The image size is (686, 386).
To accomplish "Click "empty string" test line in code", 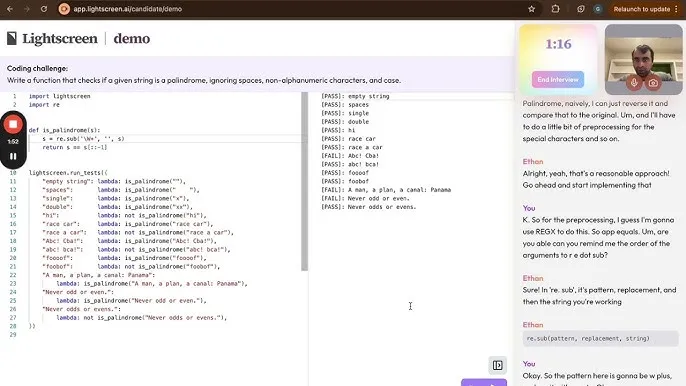I will pyautogui.click(x=114, y=181).
